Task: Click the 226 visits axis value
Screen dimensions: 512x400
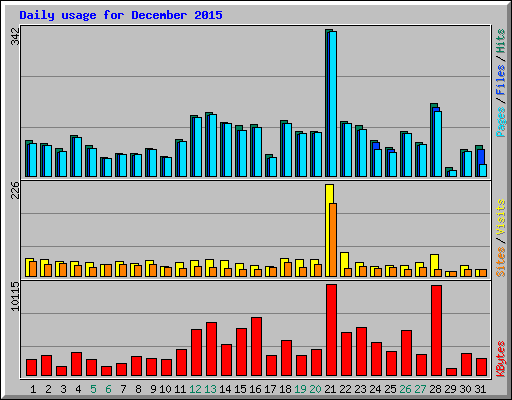Action: click(x=15, y=190)
